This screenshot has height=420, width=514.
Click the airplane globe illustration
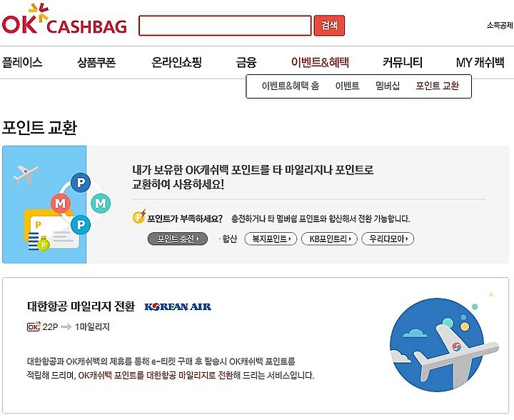(x=445, y=341)
